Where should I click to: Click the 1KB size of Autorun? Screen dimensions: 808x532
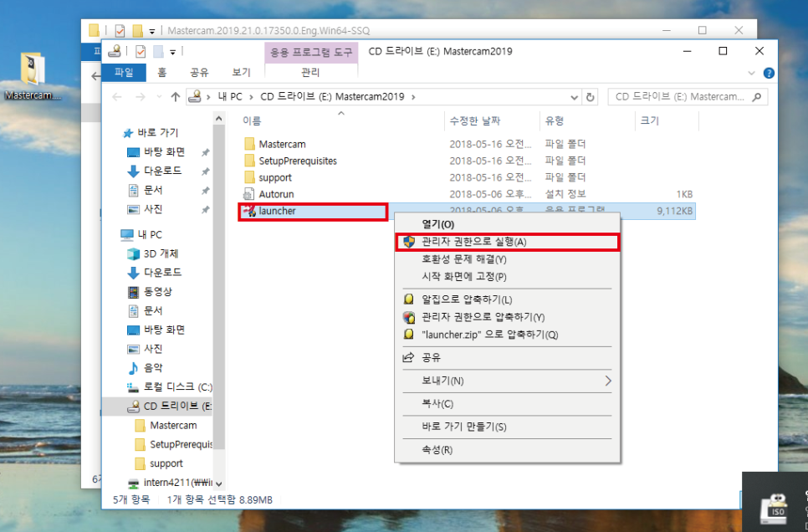684,194
